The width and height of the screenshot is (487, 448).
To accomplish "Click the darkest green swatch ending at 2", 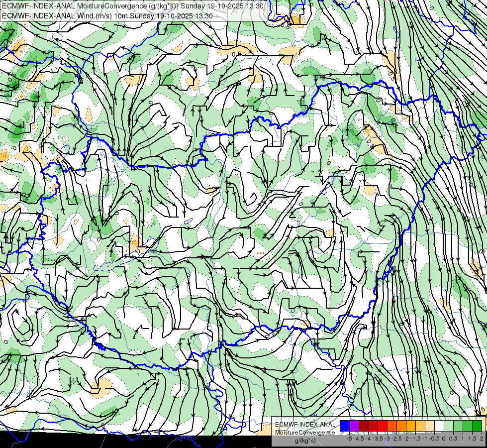I will (477, 426).
